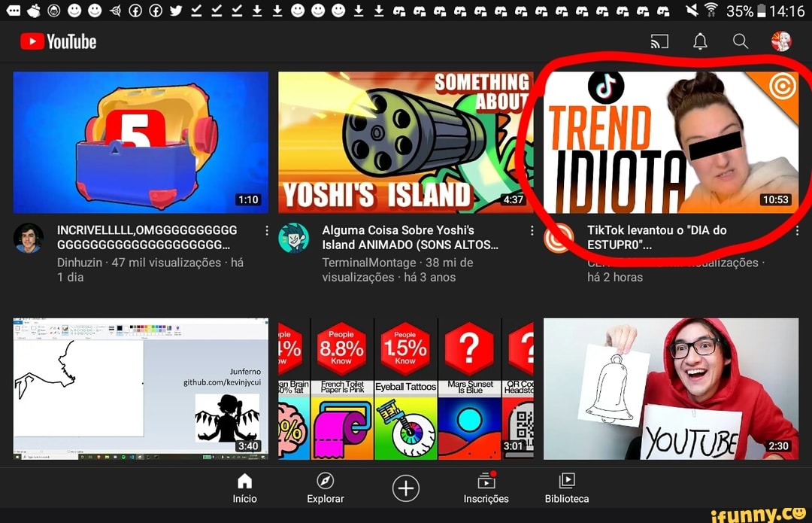This screenshot has width=812, height=523.
Task: Open Inscrições subscriptions tab
Action: 486,488
